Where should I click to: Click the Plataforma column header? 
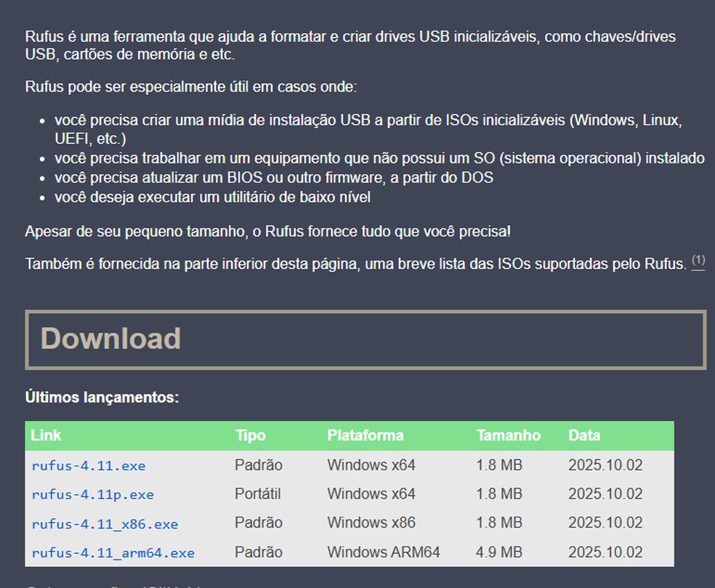click(x=365, y=435)
